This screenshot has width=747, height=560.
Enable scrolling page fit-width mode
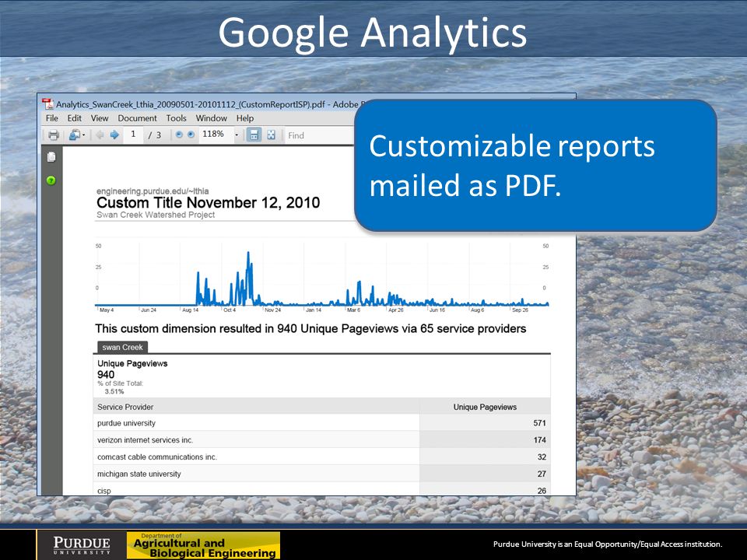(254, 135)
